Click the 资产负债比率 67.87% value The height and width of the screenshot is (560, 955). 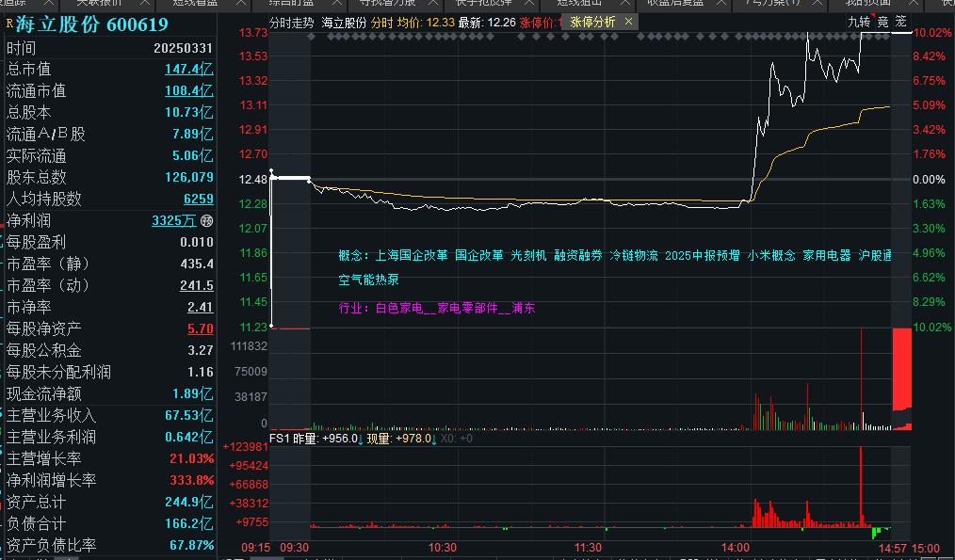tap(192, 545)
